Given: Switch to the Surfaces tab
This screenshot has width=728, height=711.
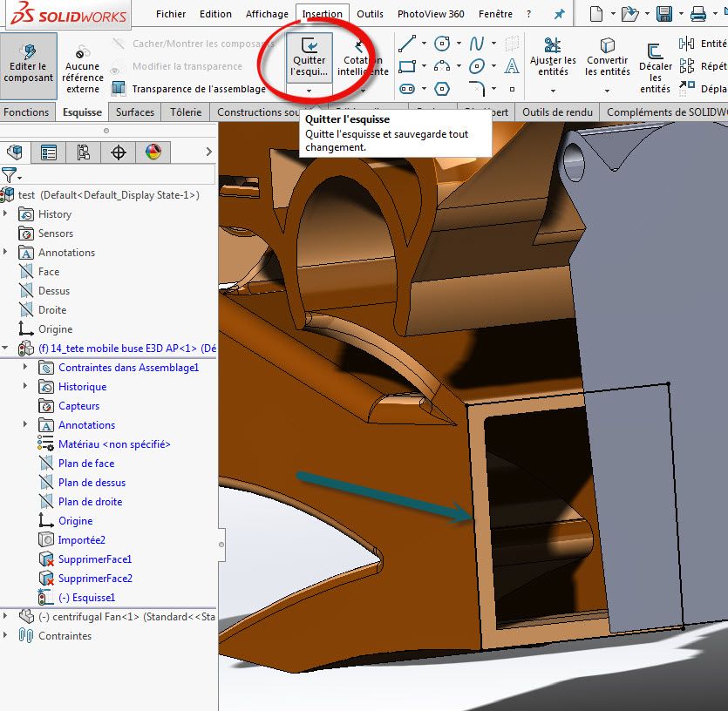Looking at the screenshot, I should pyautogui.click(x=135, y=112).
